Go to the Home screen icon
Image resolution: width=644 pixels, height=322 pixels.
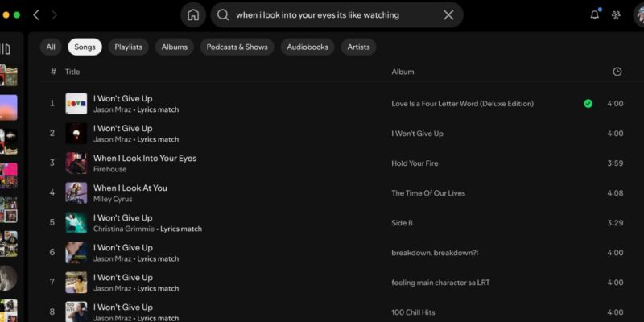click(x=193, y=15)
